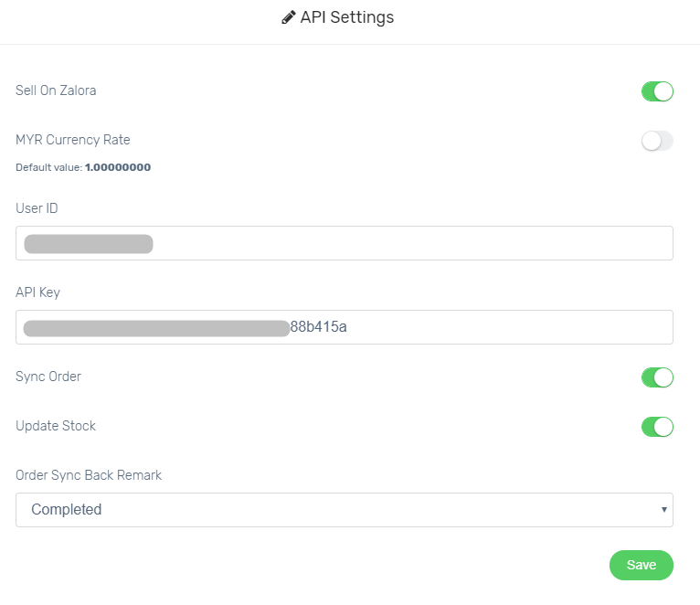
Task: Click the Update Stock label
Action: (56, 426)
